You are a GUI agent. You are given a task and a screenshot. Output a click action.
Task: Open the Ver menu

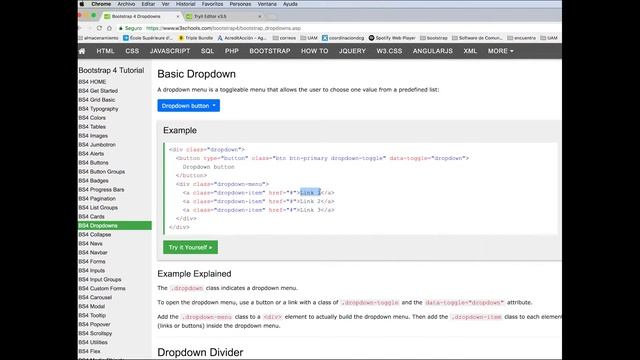[165, 4]
